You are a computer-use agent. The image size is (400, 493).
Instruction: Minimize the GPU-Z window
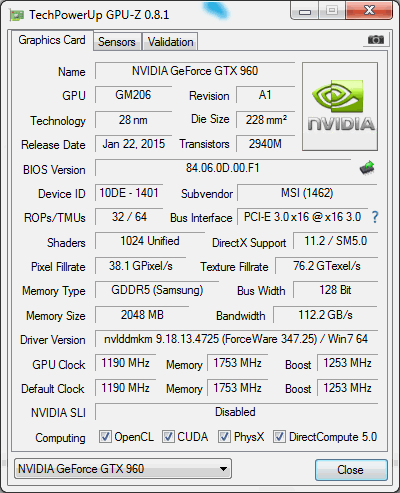tap(305, 12)
